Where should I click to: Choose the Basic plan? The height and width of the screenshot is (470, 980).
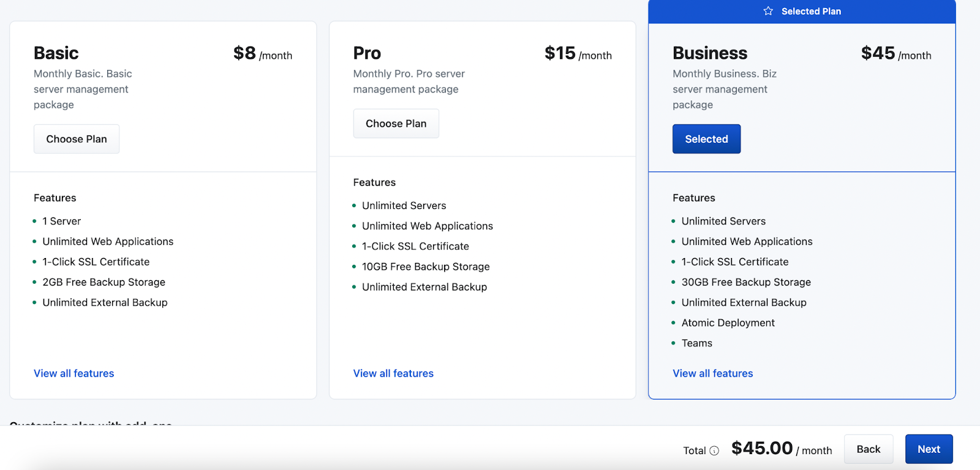[x=77, y=139]
